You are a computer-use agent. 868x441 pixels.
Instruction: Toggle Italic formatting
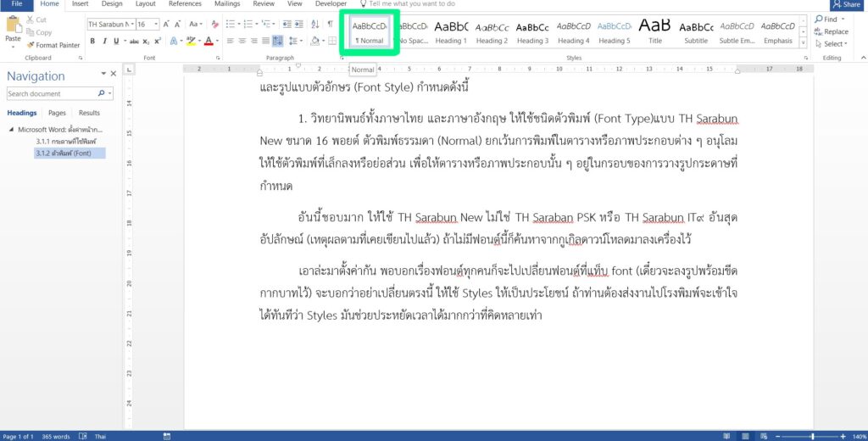pyautogui.click(x=104, y=41)
